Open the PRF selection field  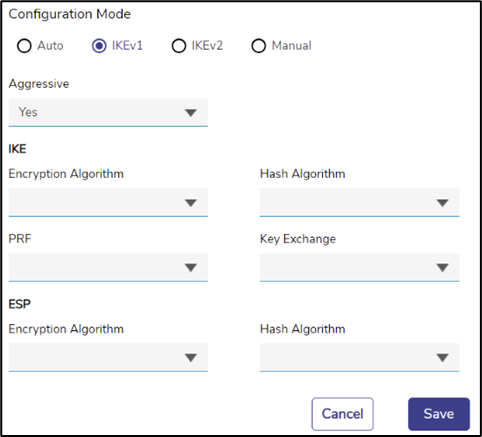108,267
